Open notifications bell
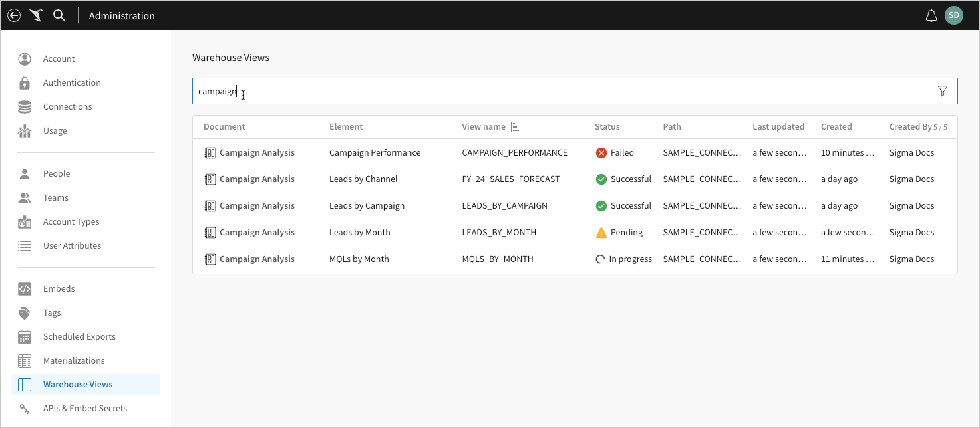Image resolution: width=980 pixels, height=428 pixels. 931,15
